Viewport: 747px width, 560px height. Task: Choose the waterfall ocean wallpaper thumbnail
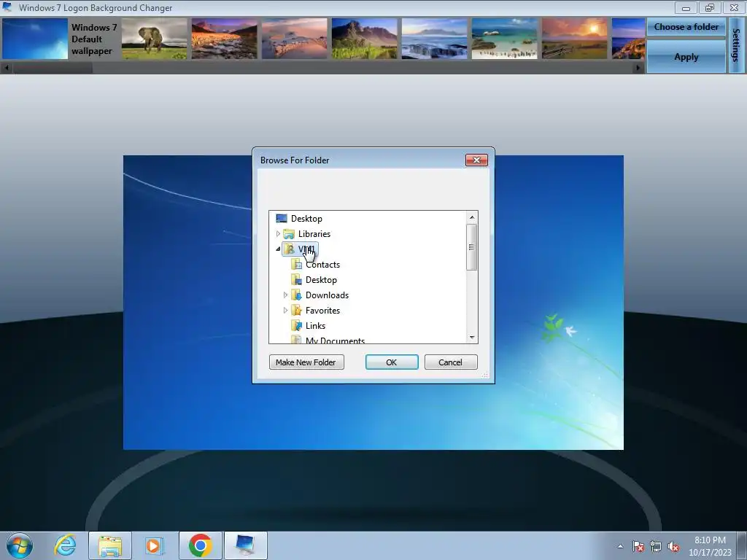click(x=435, y=39)
